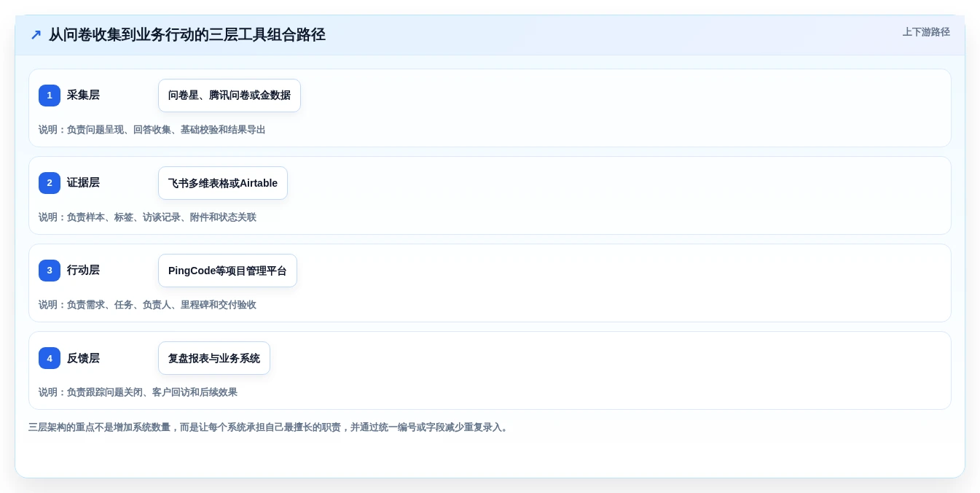Click the heading 从问卷收集到业务行动的三层工具组合路径
980x493 pixels.
[x=187, y=35]
